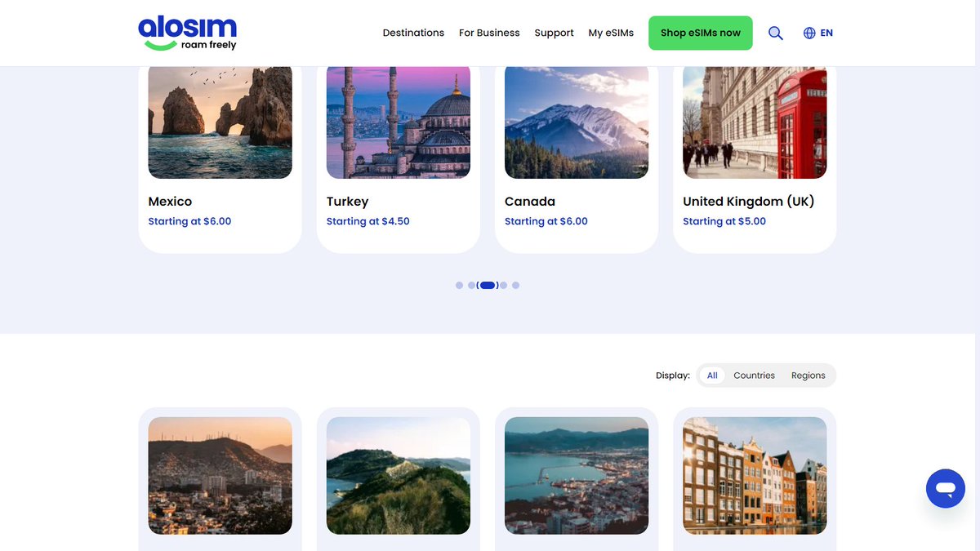Open the Canada mountain photo
This screenshot has width=980, height=551.
click(577, 122)
